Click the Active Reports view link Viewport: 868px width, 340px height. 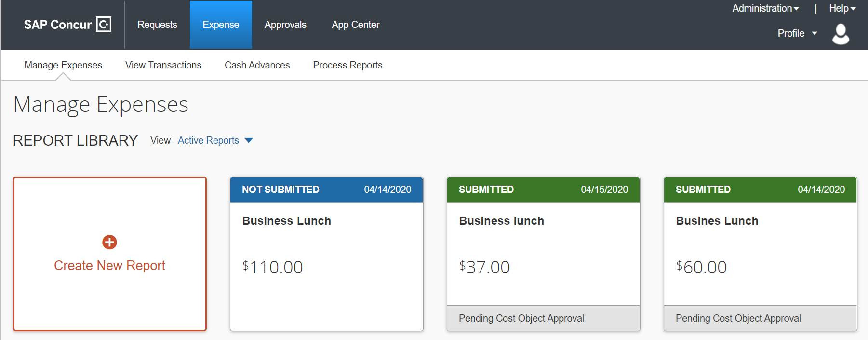click(208, 140)
